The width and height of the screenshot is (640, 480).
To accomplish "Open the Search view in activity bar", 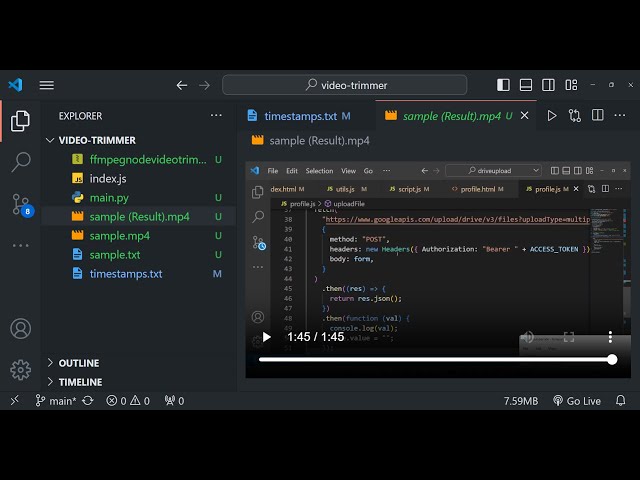I will click(x=20, y=162).
